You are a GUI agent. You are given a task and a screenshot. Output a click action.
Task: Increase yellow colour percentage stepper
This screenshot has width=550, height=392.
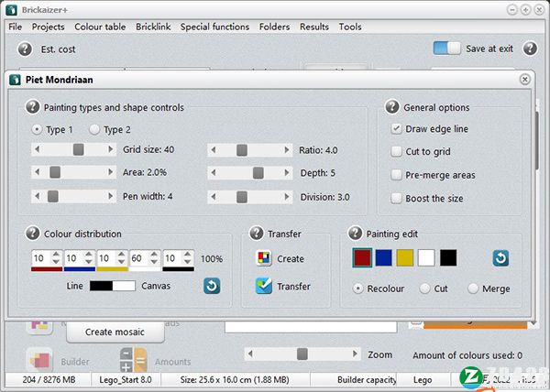coord(121,255)
